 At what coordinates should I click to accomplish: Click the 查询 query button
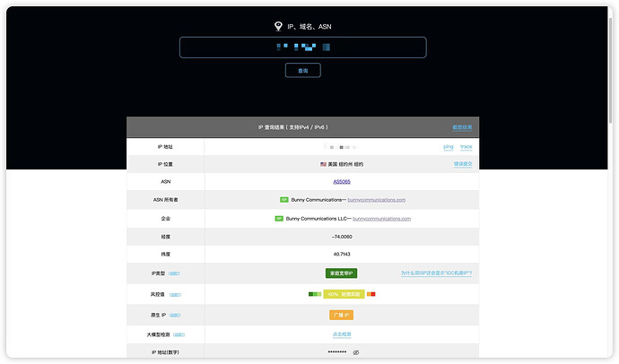click(x=303, y=71)
